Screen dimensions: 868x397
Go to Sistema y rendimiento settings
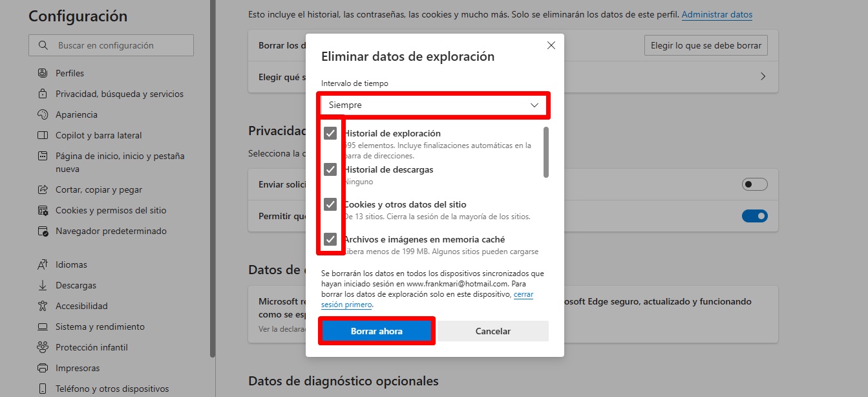(100, 327)
